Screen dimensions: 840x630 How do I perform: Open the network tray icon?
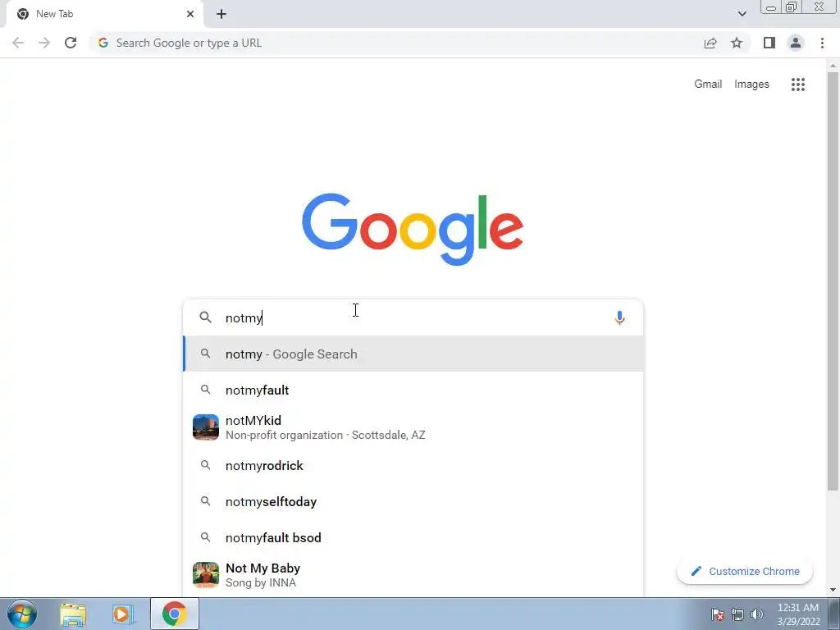coord(737,614)
